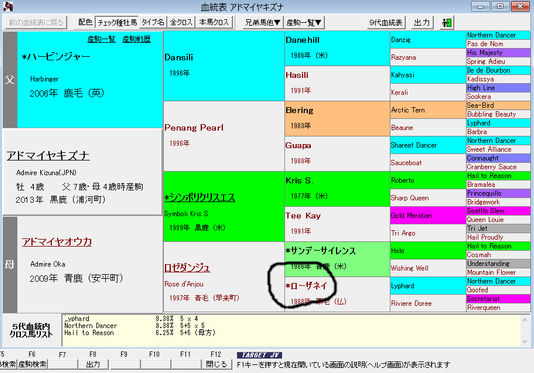The image size is (534, 373).
Task: Click Northern Dancer row in cross list
Action: tap(135, 326)
